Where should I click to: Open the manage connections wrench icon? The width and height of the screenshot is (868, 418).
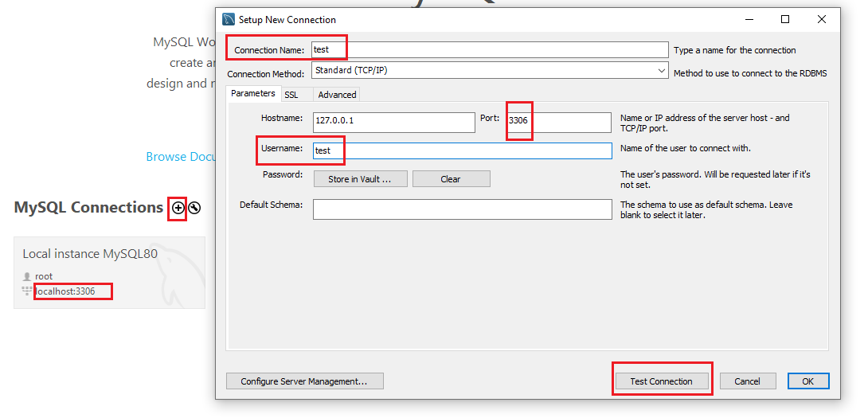(194, 208)
